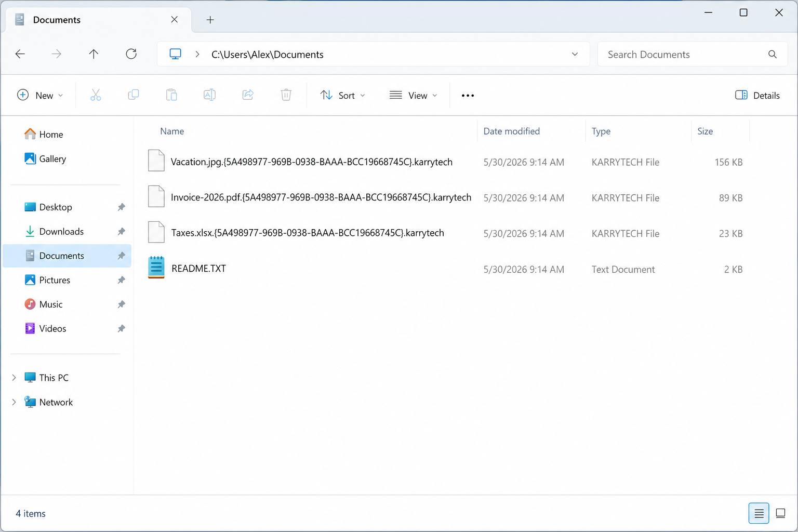
Task: Click the pin icon beside Videos
Action: point(121,329)
